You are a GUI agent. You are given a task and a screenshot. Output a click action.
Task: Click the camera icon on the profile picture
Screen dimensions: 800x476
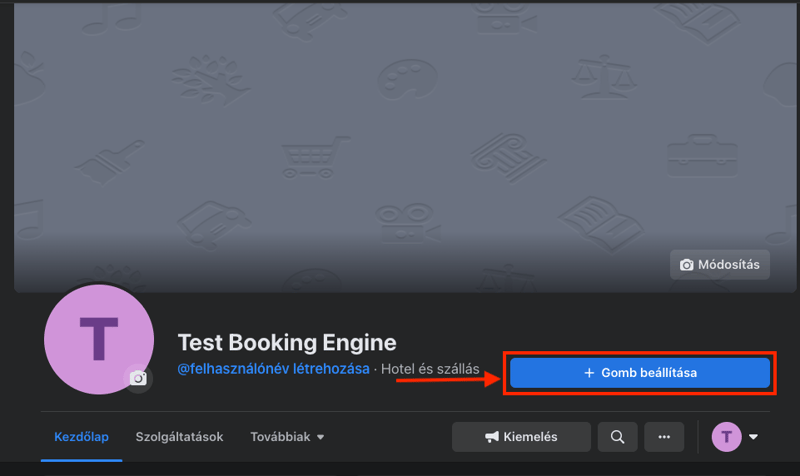tap(138, 379)
